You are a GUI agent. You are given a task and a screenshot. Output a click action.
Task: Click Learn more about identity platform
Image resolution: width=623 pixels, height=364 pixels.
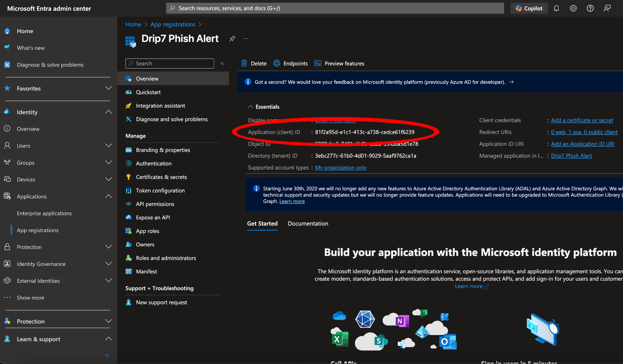click(x=472, y=286)
